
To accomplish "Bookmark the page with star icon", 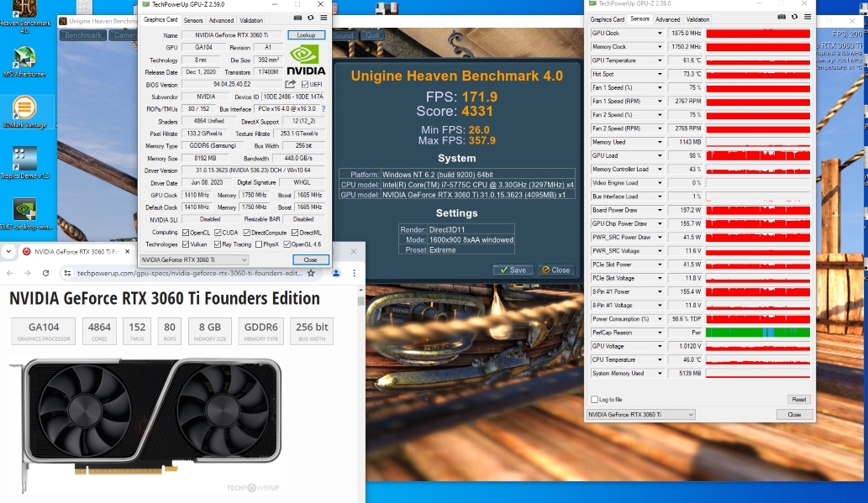I will coord(311,273).
